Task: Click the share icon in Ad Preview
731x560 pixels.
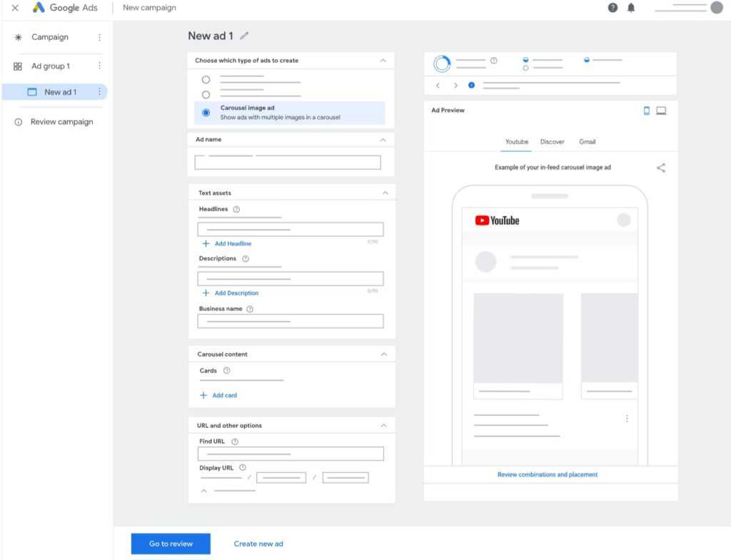Action: point(661,168)
